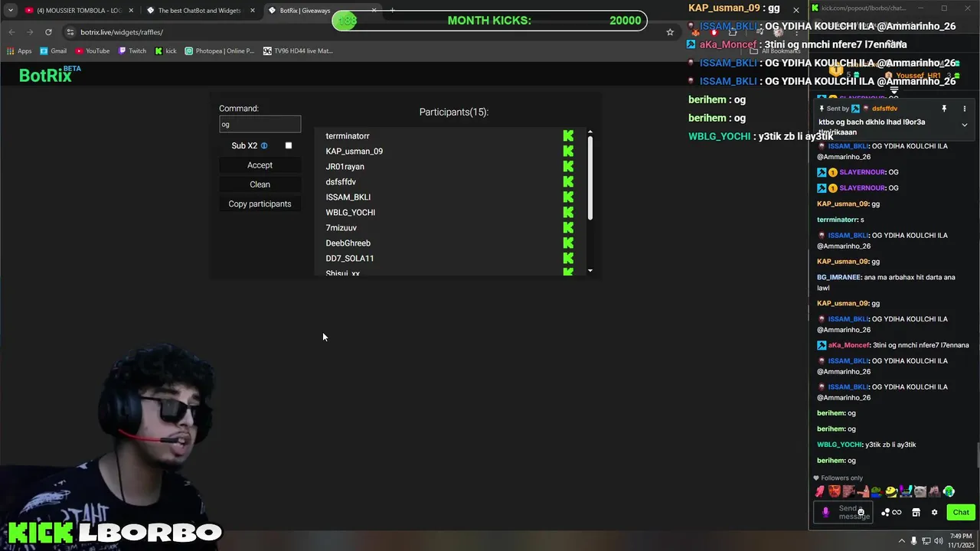This screenshot has height=551, width=980.
Task: Show hidden system tray icons
Action: tap(900, 540)
